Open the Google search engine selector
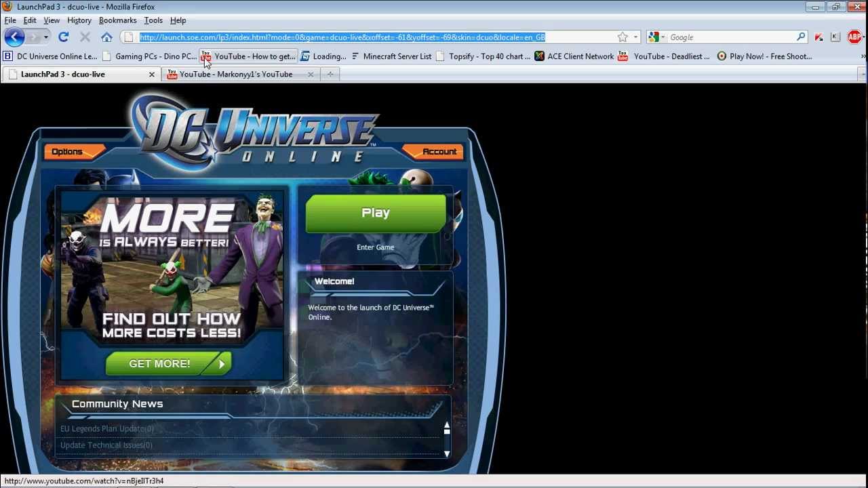 point(655,37)
